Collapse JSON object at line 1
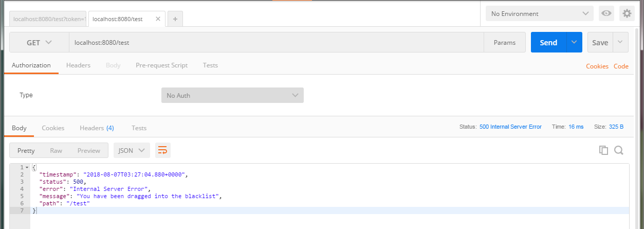 (27, 168)
